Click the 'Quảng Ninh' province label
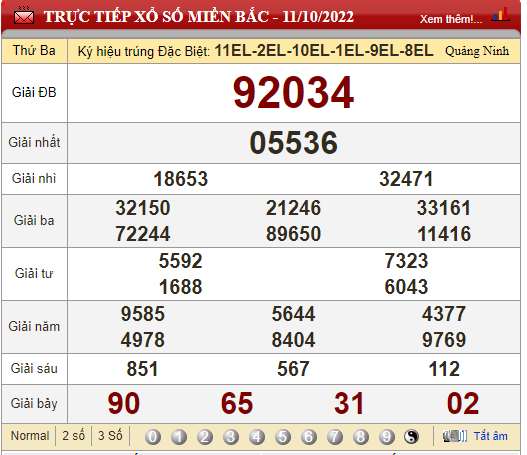The width and height of the screenshot is (527, 455). (x=477, y=51)
